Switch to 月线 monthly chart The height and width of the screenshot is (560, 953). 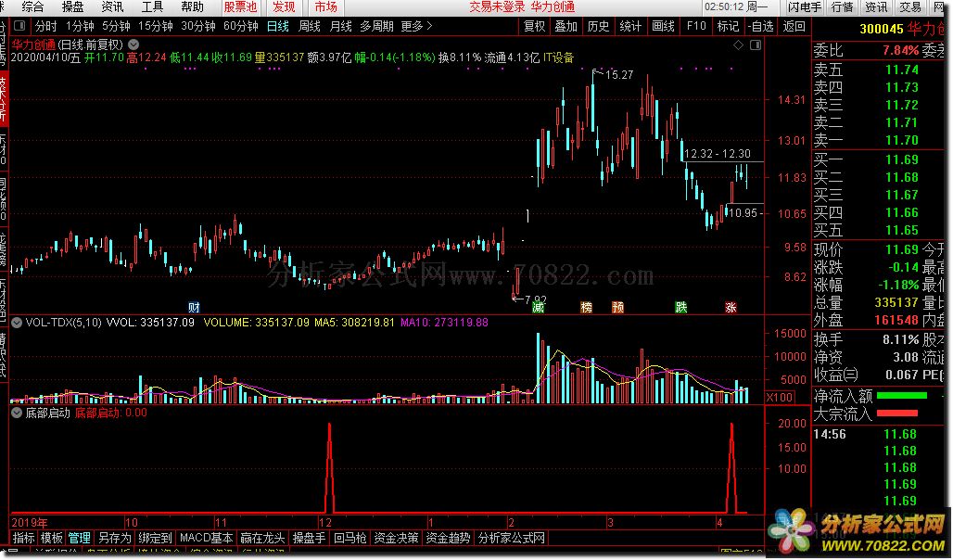click(340, 26)
